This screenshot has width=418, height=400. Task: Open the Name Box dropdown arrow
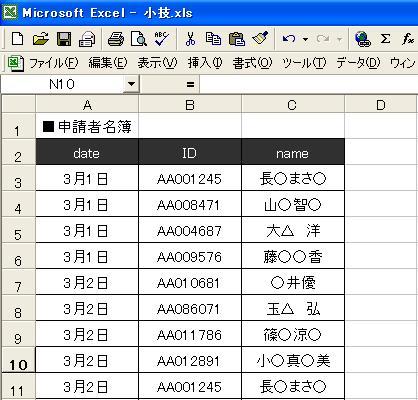click(131, 84)
